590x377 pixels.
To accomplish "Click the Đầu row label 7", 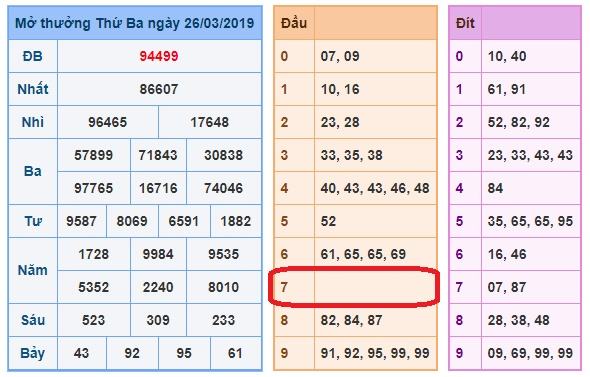I will point(284,287).
